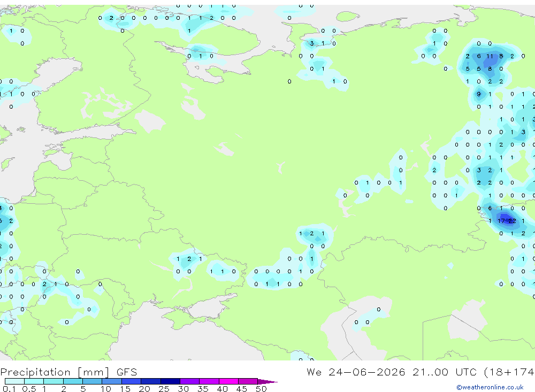Select the map precipitation value '9'
535x392 pixels.
(479, 94)
